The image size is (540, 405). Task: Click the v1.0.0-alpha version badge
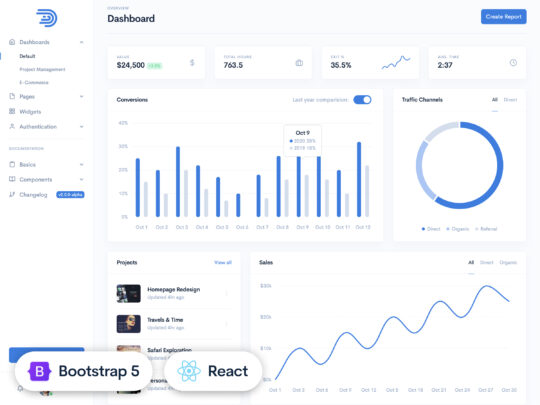click(x=70, y=195)
